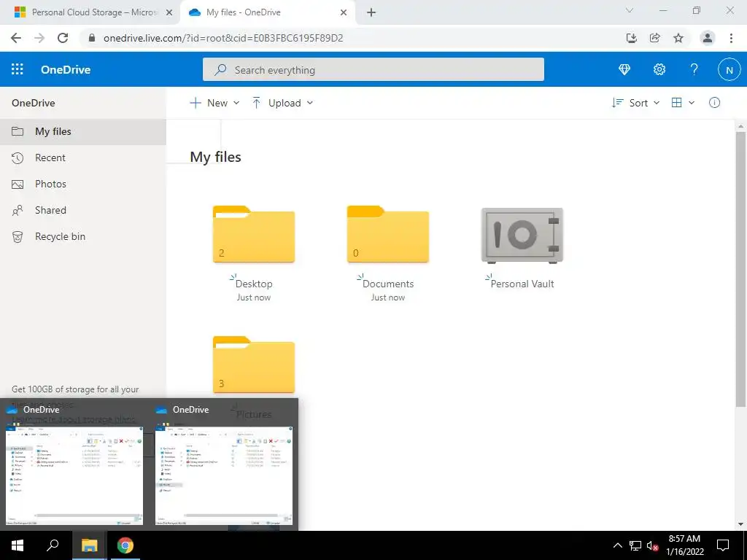Share this page from address bar
This screenshot has width=747, height=560.
click(x=655, y=38)
